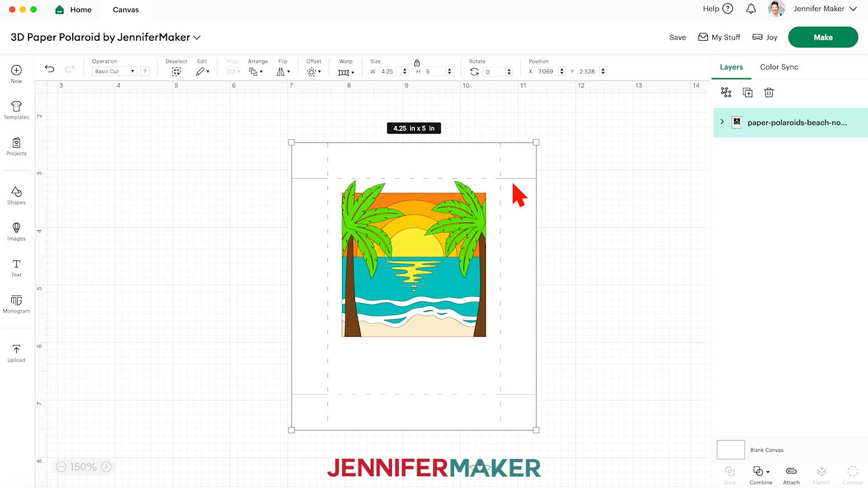Open the project title dropdown chevron
Viewport: 868px width, 488px height.
[197, 37]
